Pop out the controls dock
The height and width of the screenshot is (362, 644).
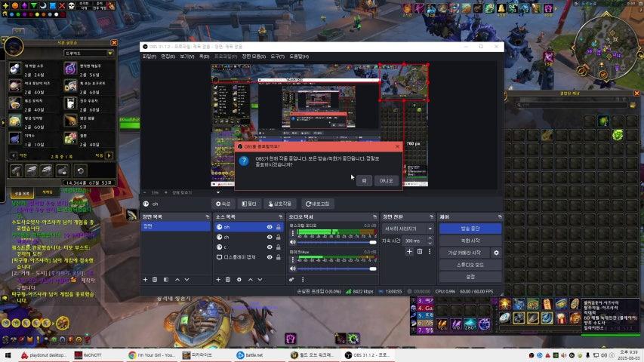500,216
